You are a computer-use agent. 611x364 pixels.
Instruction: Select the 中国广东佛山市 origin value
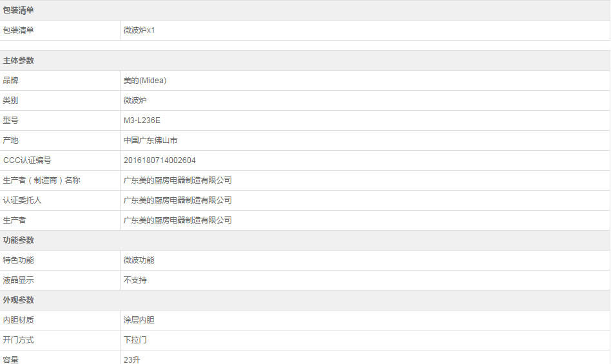[150, 140]
